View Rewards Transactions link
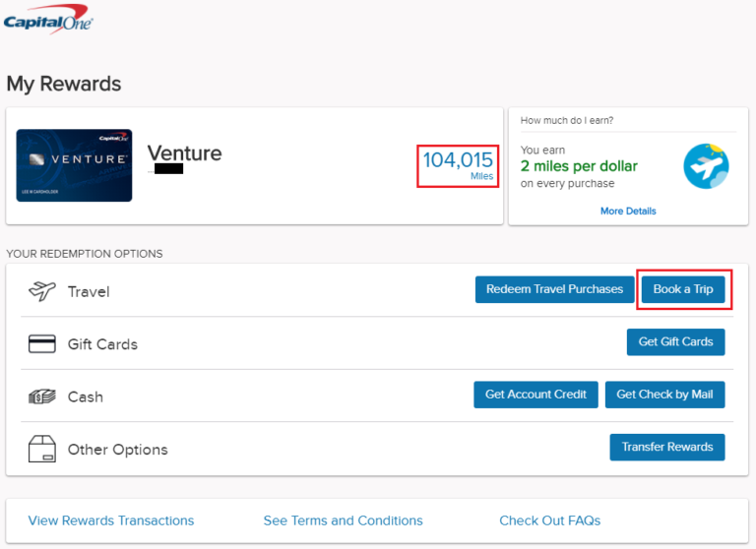This screenshot has width=756, height=549. [x=111, y=520]
